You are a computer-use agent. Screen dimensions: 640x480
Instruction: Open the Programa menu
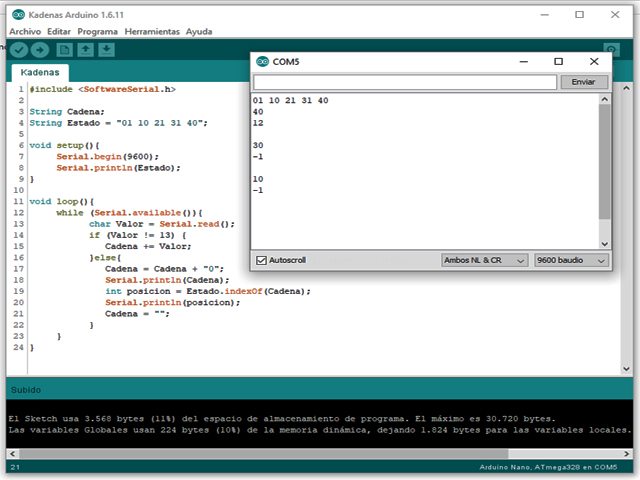point(98,32)
